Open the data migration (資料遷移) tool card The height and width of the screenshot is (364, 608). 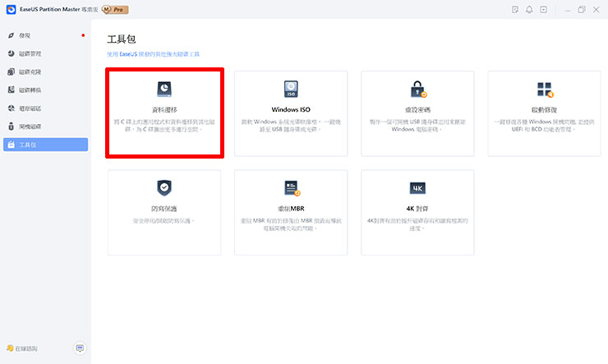point(164,113)
